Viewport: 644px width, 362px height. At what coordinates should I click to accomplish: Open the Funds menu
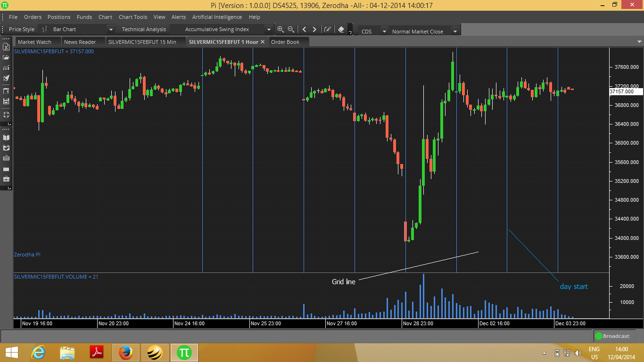coord(84,17)
